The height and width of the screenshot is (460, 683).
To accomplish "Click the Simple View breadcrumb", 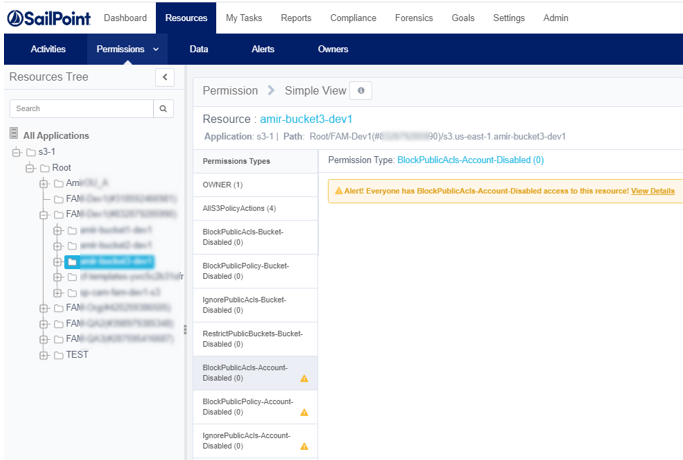I will pyautogui.click(x=315, y=91).
